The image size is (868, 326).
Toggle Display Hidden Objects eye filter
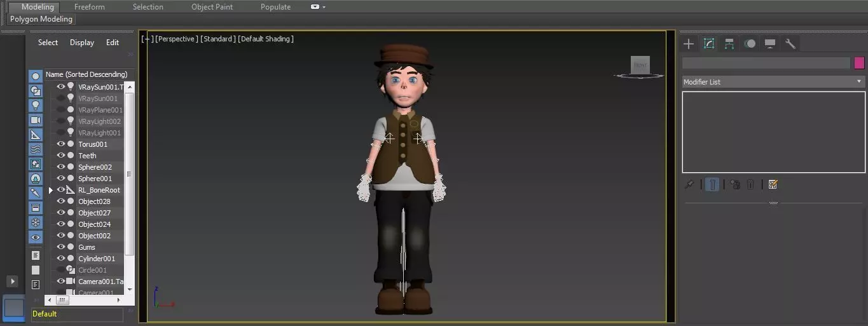point(36,237)
